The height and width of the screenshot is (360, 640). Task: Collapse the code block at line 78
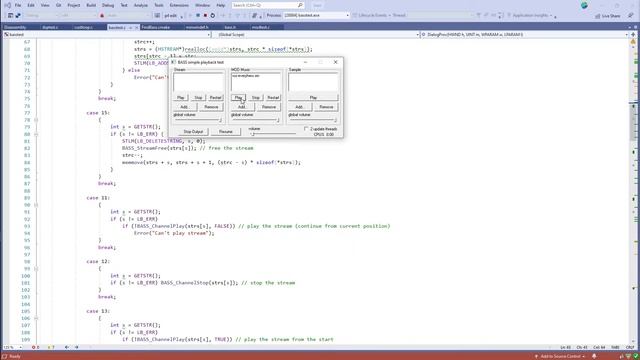(x=36, y=120)
